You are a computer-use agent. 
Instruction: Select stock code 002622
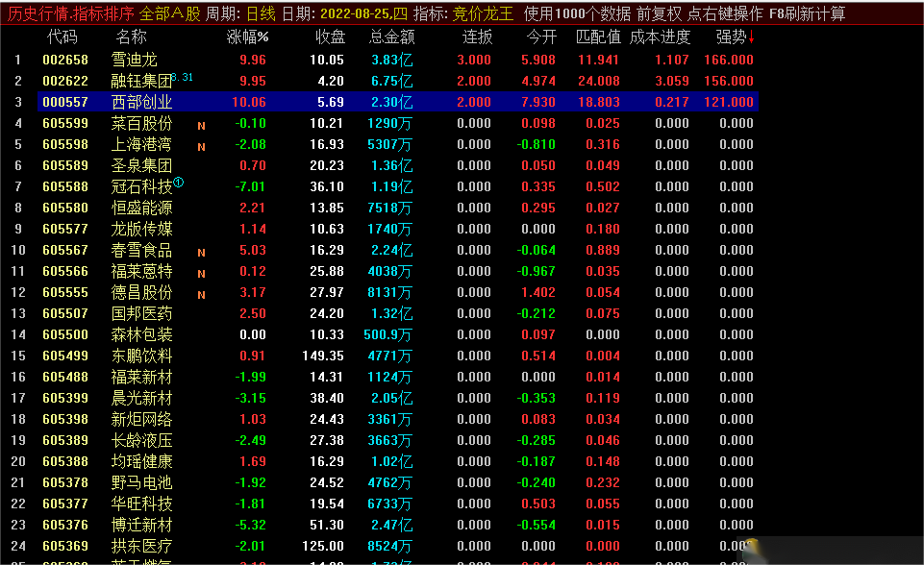point(65,81)
